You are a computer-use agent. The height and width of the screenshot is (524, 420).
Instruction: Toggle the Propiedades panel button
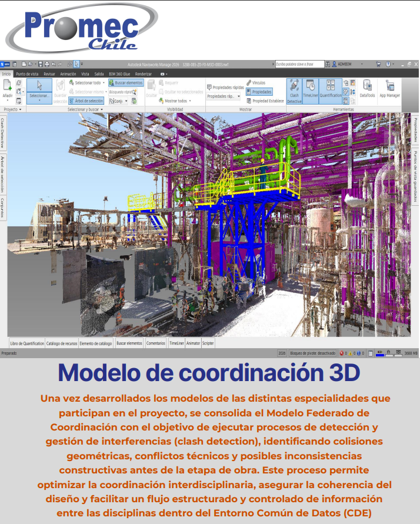pos(259,92)
